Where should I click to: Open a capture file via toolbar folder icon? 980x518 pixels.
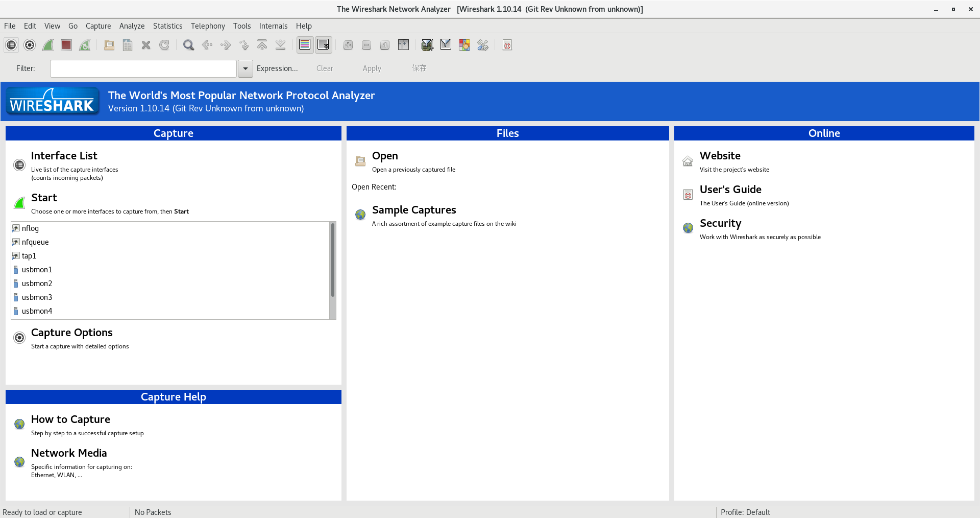click(109, 45)
